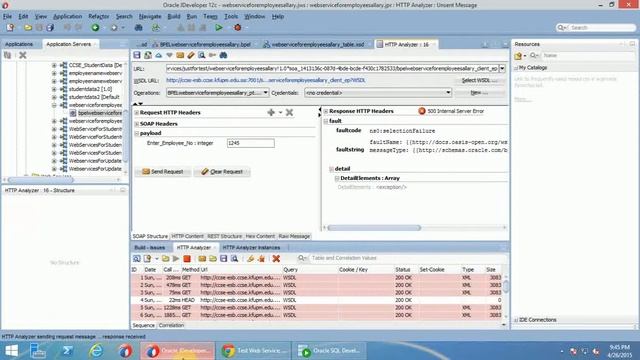The height and width of the screenshot is (360, 640).
Task: Click the X remove header icon
Action: [x=289, y=112]
